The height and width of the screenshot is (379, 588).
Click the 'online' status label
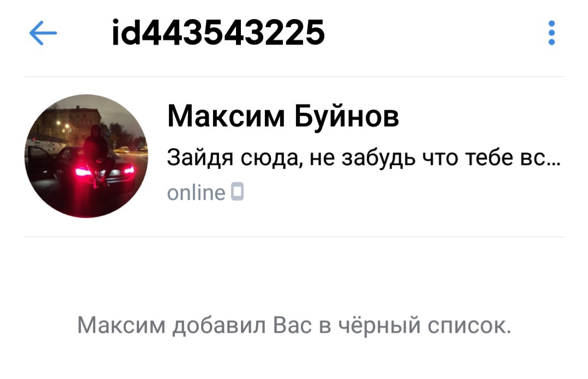click(196, 193)
